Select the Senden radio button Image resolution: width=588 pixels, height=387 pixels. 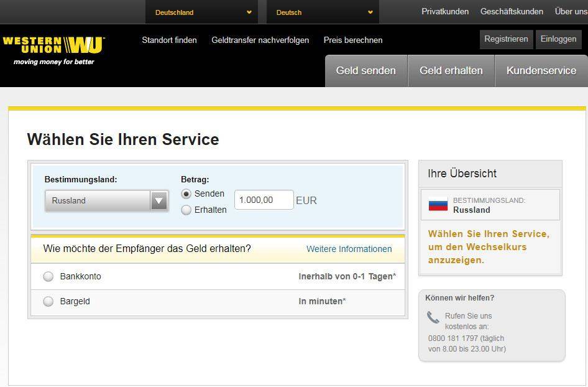[186, 194]
